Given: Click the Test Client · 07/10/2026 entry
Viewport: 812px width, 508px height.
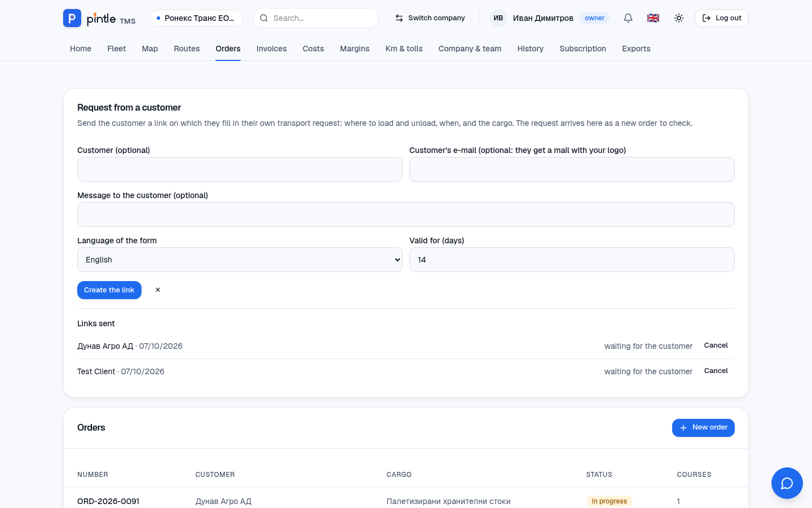Looking at the screenshot, I should (x=121, y=371).
